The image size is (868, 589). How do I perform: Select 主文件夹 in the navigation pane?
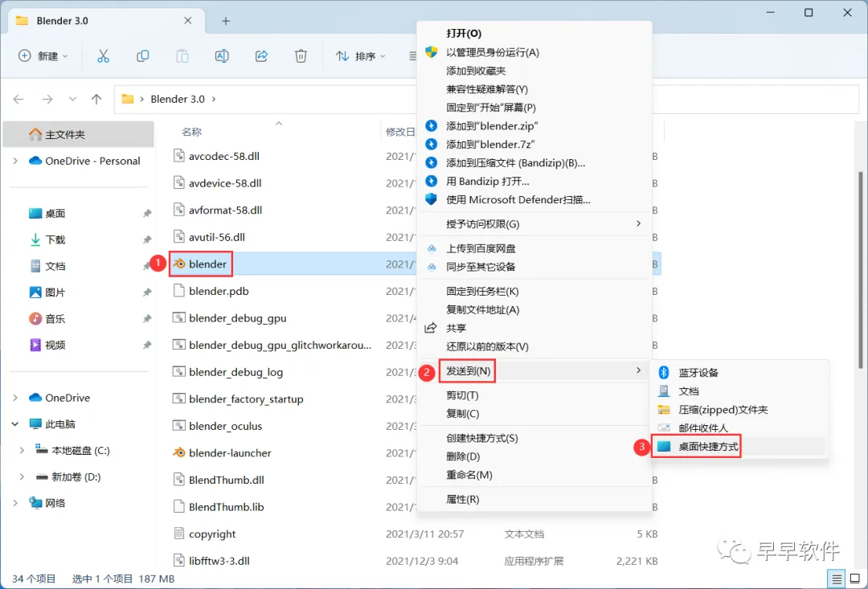coord(78,134)
